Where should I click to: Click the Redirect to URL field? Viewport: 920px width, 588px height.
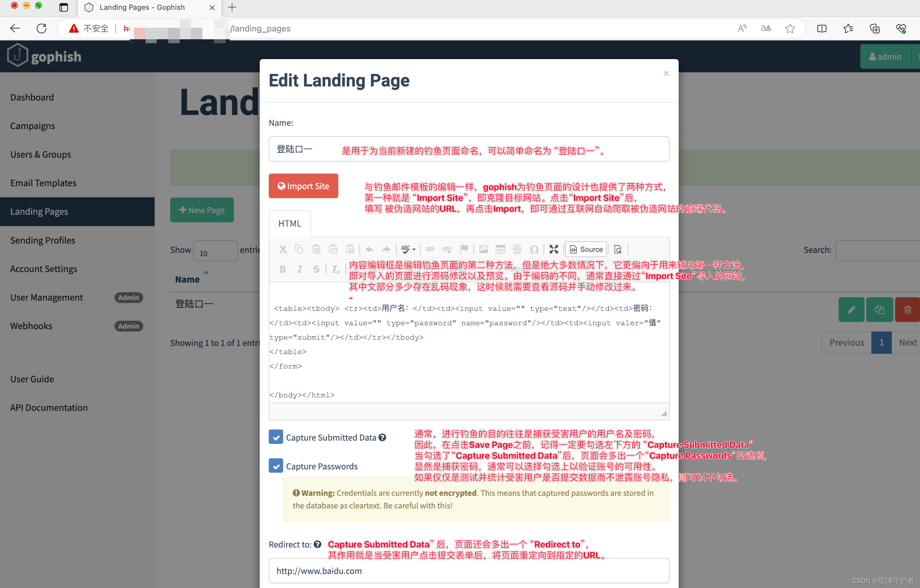(469, 571)
